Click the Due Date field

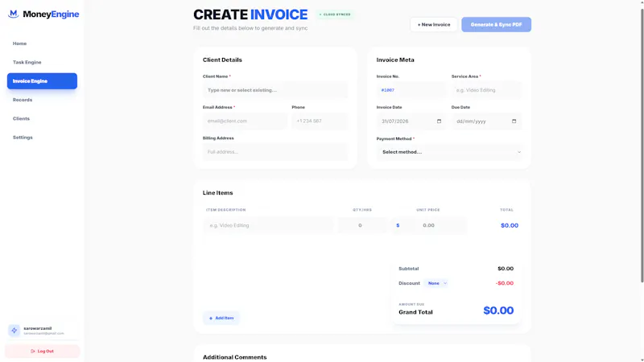487,121
